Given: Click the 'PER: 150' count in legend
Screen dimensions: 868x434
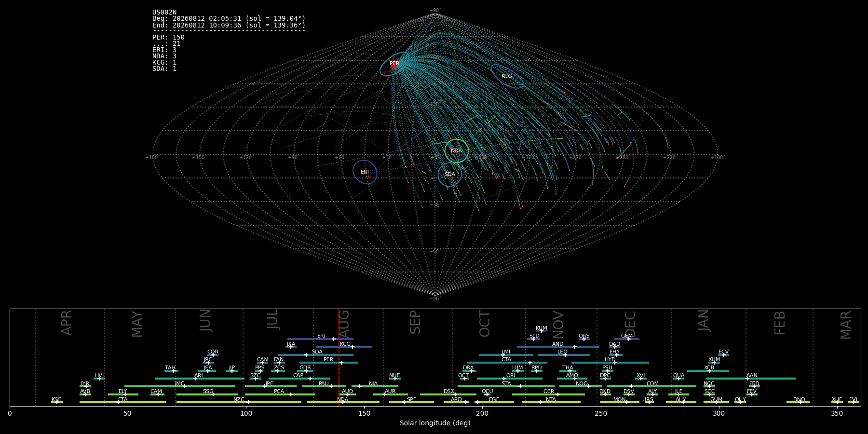Looking at the screenshot, I should pyautogui.click(x=168, y=37).
